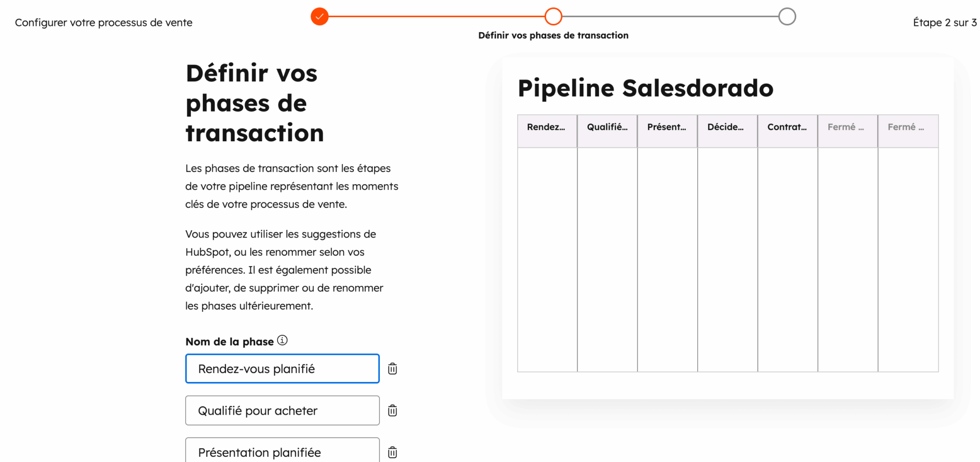Click the Étape 2 sur 3 indicator

(945, 23)
